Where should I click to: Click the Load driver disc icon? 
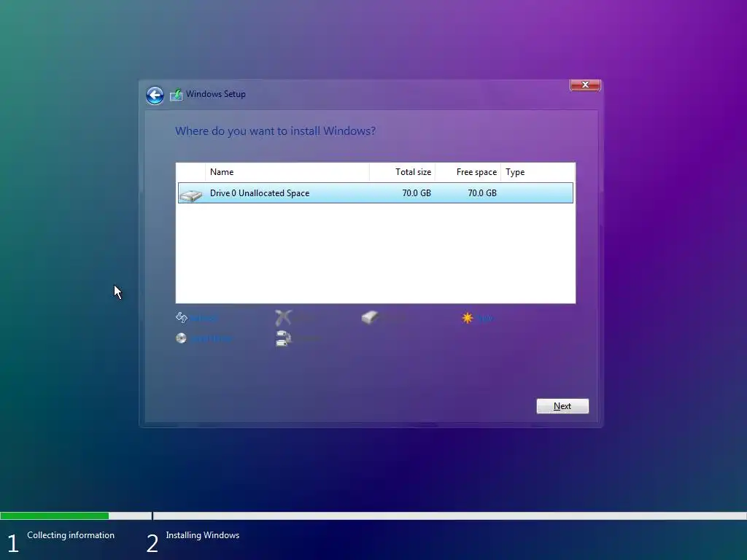(x=181, y=338)
